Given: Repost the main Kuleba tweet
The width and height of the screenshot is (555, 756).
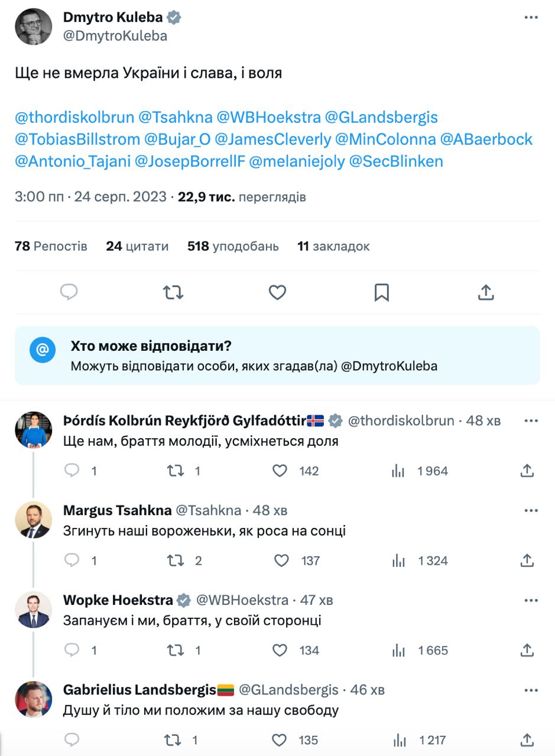Looking at the screenshot, I should [x=173, y=292].
